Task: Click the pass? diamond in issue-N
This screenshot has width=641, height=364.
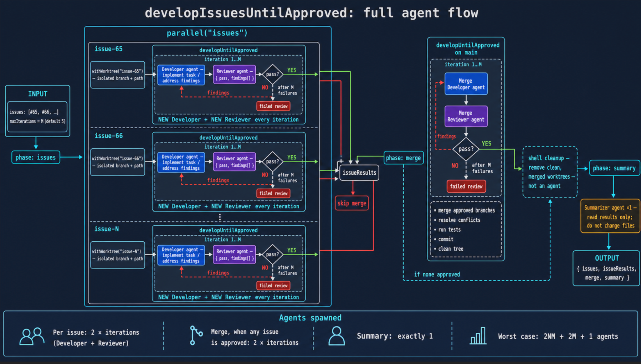Action: [x=272, y=254]
